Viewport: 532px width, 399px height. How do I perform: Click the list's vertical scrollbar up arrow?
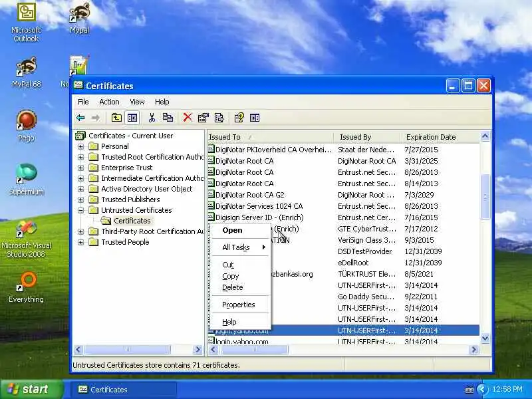[x=485, y=136]
